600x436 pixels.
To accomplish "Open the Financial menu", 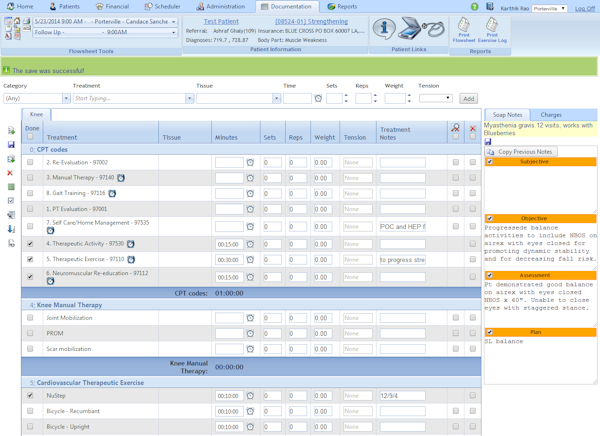I will [x=112, y=7].
